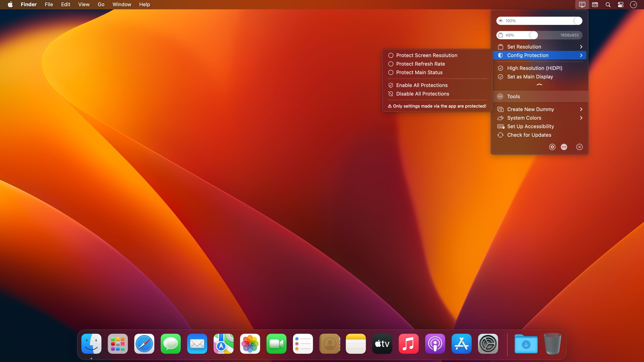Click the ellipsis icon in the panel footer
The width and height of the screenshot is (644, 362).
[x=564, y=147]
